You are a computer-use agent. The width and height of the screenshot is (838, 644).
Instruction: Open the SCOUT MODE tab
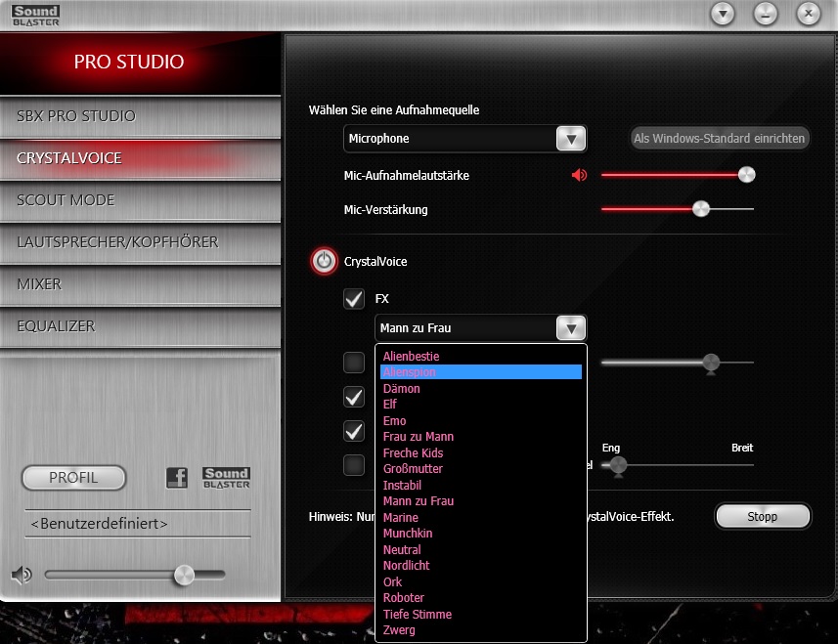point(140,200)
